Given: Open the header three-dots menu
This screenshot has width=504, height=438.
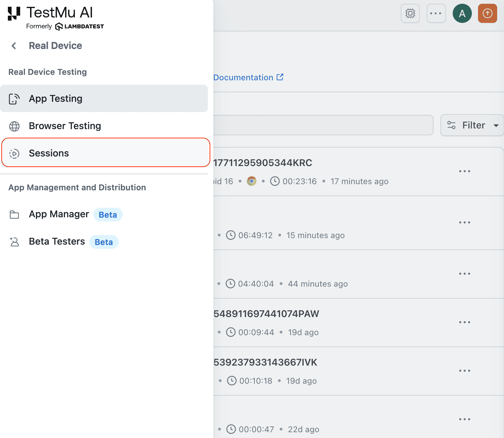Looking at the screenshot, I should pos(436,13).
